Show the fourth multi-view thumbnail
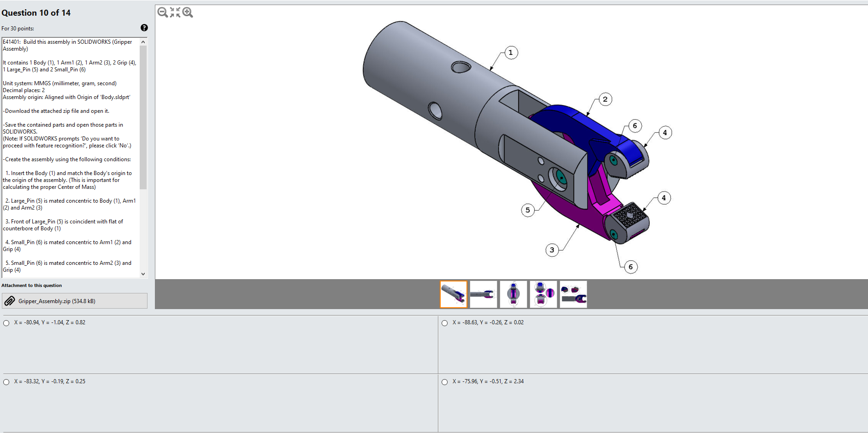 [543, 294]
